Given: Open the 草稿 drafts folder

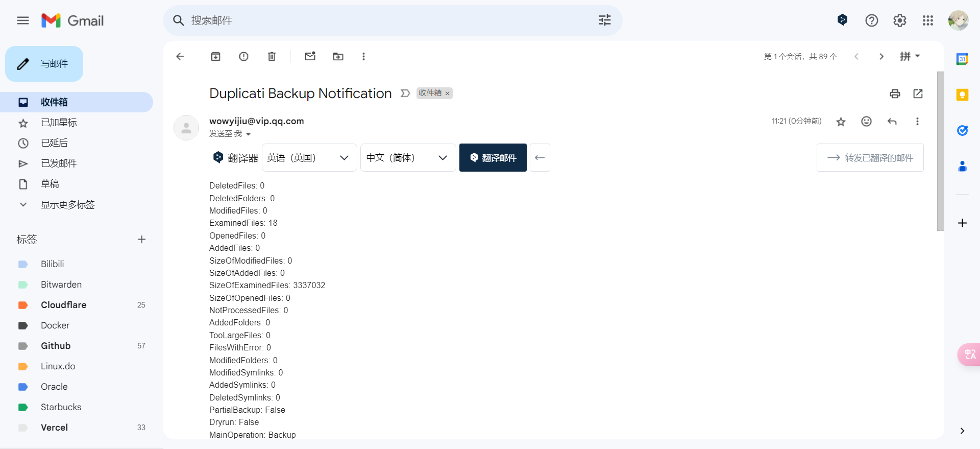Looking at the screenshot, I should pos(77,184).
